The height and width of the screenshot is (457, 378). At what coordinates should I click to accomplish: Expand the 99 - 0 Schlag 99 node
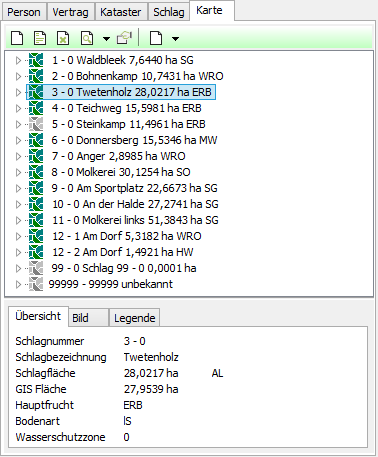[x=18, y=268]
